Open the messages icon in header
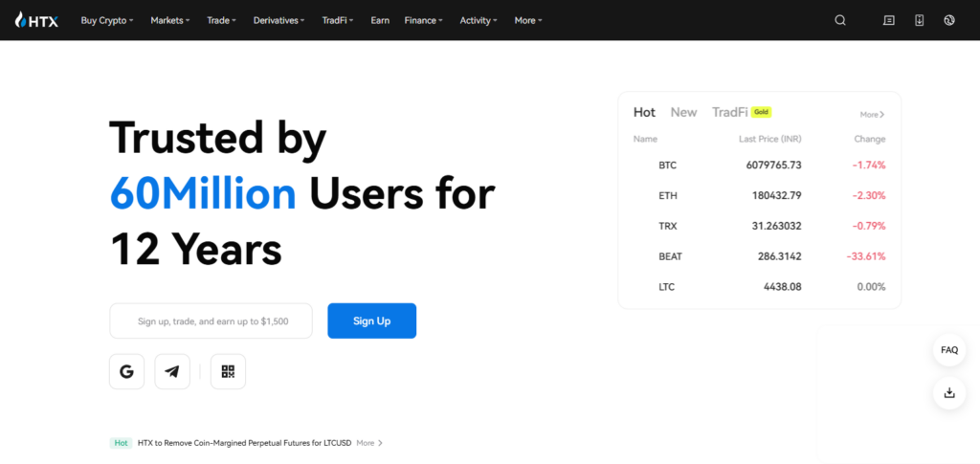 click(888, 20)
